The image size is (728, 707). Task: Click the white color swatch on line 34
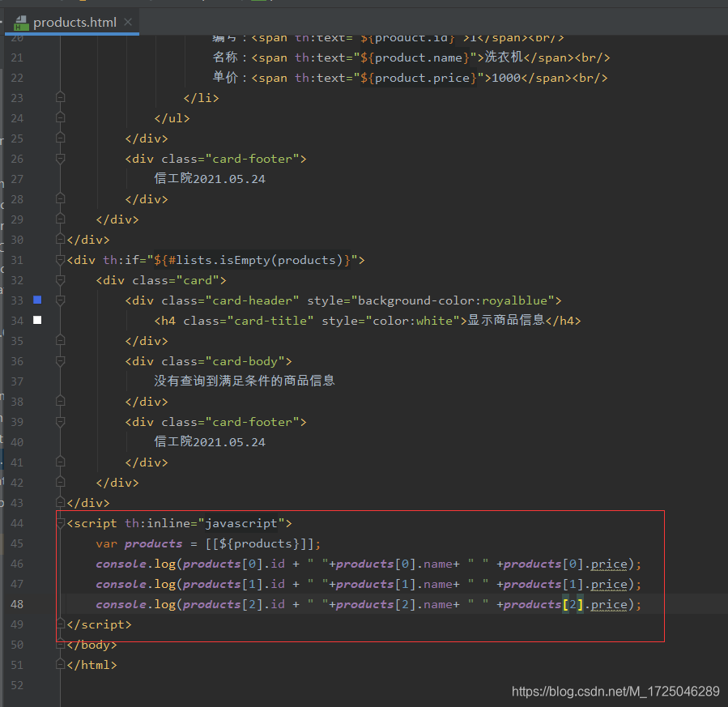click(x=37, y=320)
